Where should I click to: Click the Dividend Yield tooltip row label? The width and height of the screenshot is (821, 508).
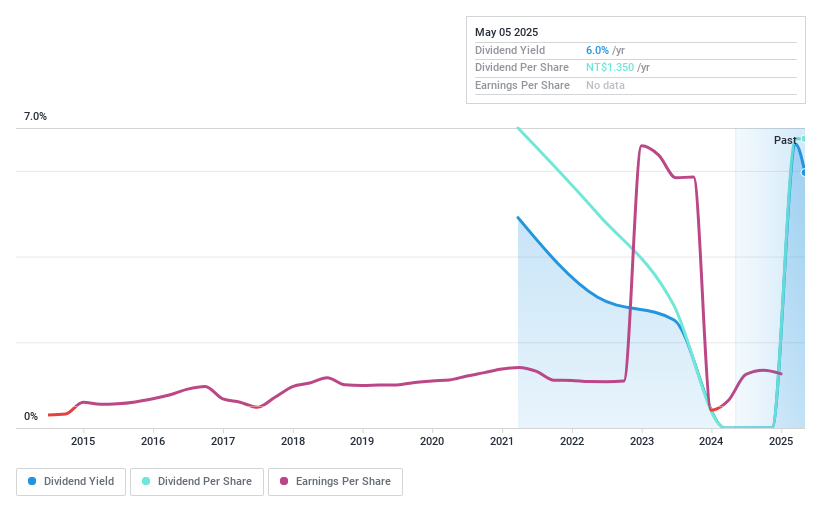tap(510, 50)
